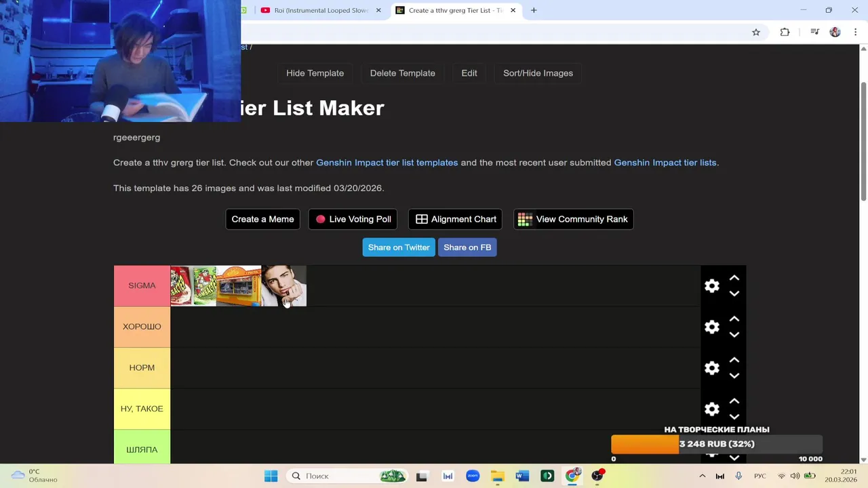The height and width of the screenshot is (488, 868).
Task: Show hidden system tray icons
Action: click(702, 476)
